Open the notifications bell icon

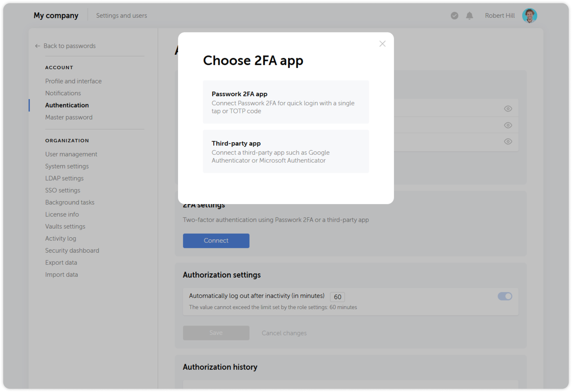[x=469, y=16]
